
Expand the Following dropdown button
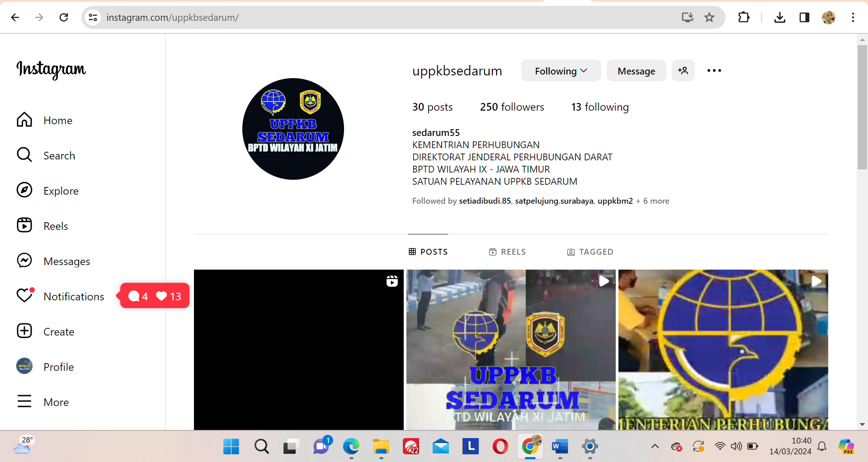tap(561, 71)
